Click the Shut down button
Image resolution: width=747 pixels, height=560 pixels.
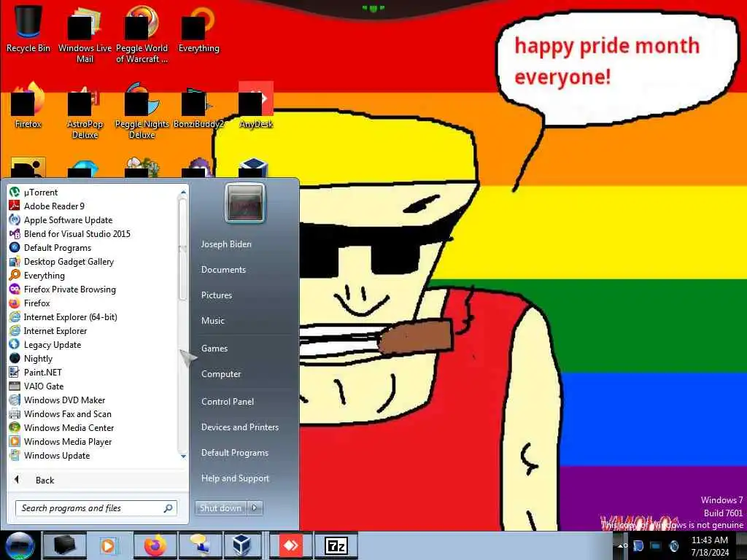[220, 508]
